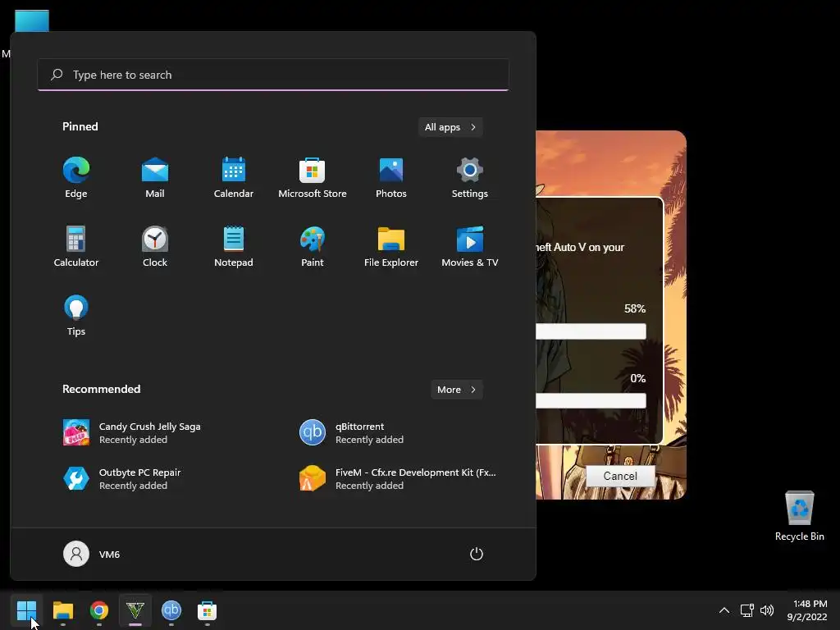
Task: Click the Recommended section heading
Action: (x=101, y=389)
